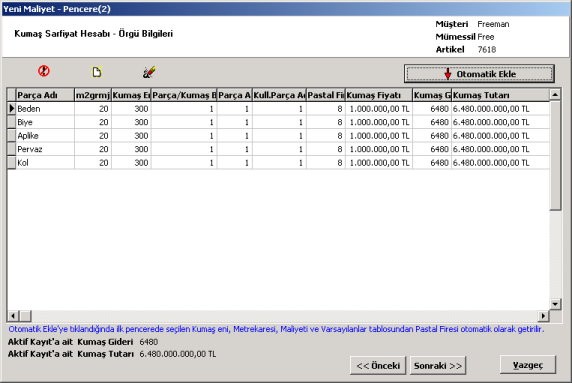Image resolution: width=572 pixels, height=383 pixels.
Task: Click the Kumaş Gideri value below the grid
Action: tap(148, 342)
